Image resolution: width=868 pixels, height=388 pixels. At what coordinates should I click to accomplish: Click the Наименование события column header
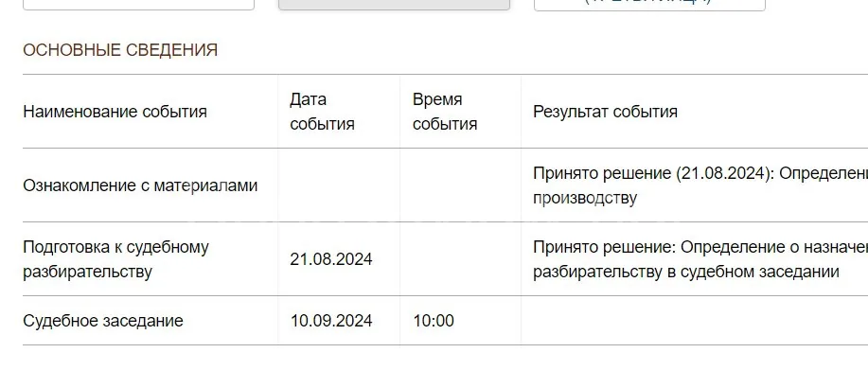[115, 112]
